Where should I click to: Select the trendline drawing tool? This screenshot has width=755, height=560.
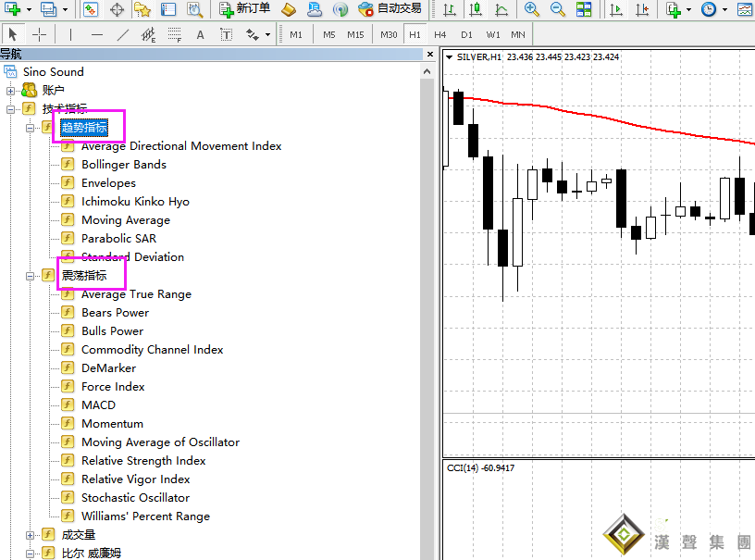click(123, 35)
